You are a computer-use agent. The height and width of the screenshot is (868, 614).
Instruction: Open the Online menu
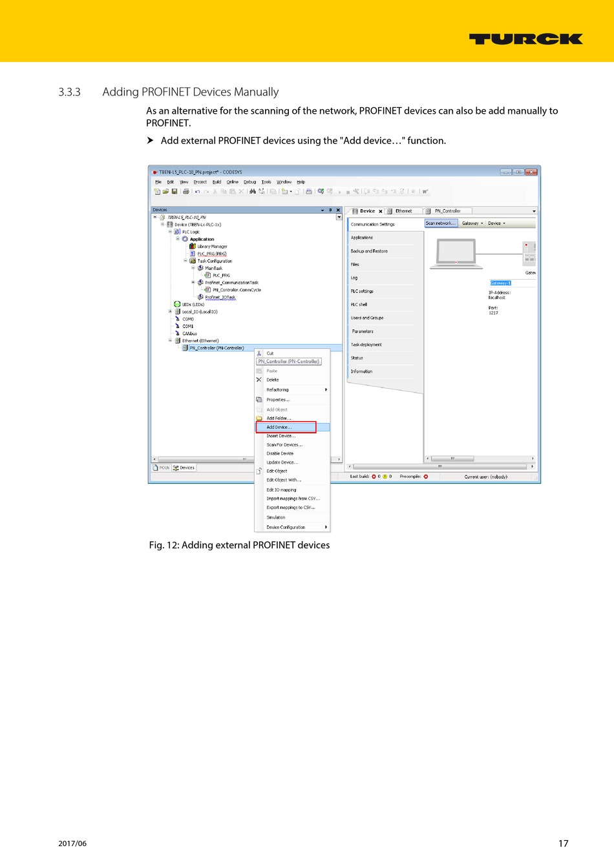click(x=232, y=182)
